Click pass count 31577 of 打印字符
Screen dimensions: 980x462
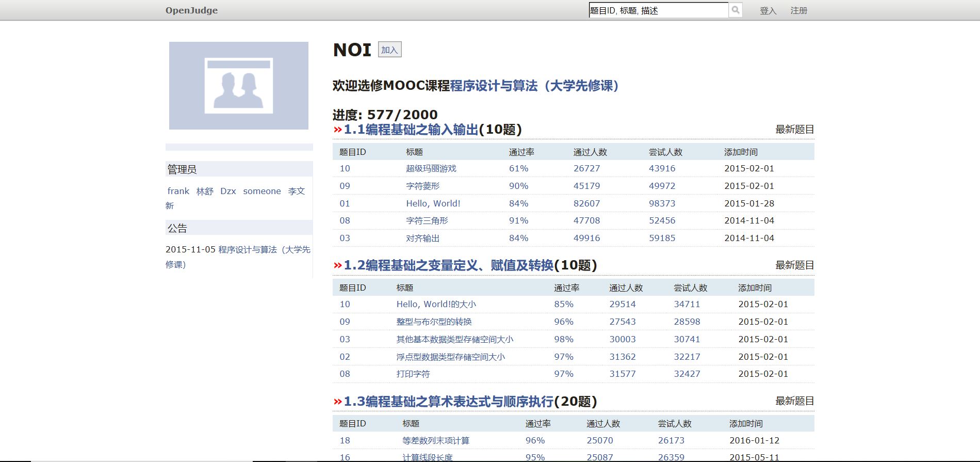[x=623, y=374]
